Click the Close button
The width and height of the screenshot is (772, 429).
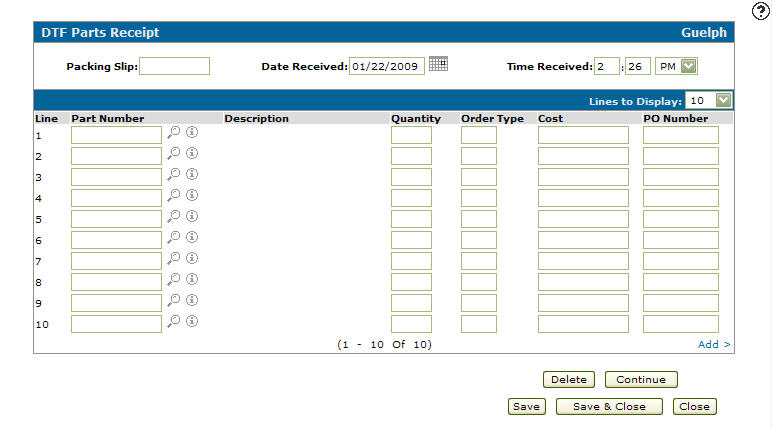(x=695, y=407)
